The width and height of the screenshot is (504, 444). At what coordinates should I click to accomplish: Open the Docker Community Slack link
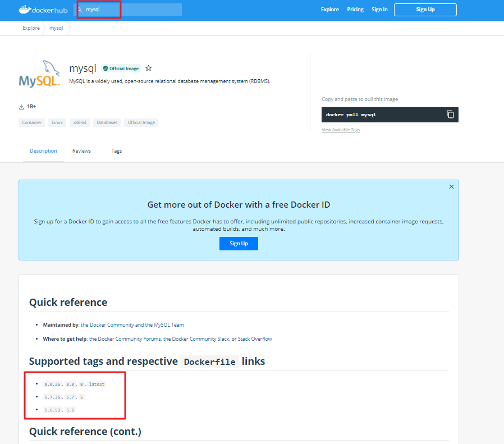(x=196, y=339)
